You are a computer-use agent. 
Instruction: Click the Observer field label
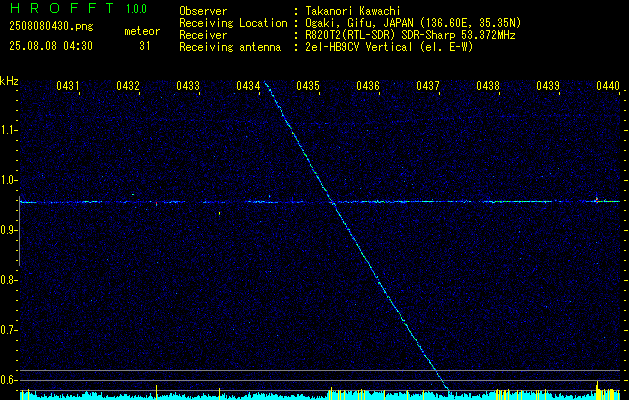(203, 11)
